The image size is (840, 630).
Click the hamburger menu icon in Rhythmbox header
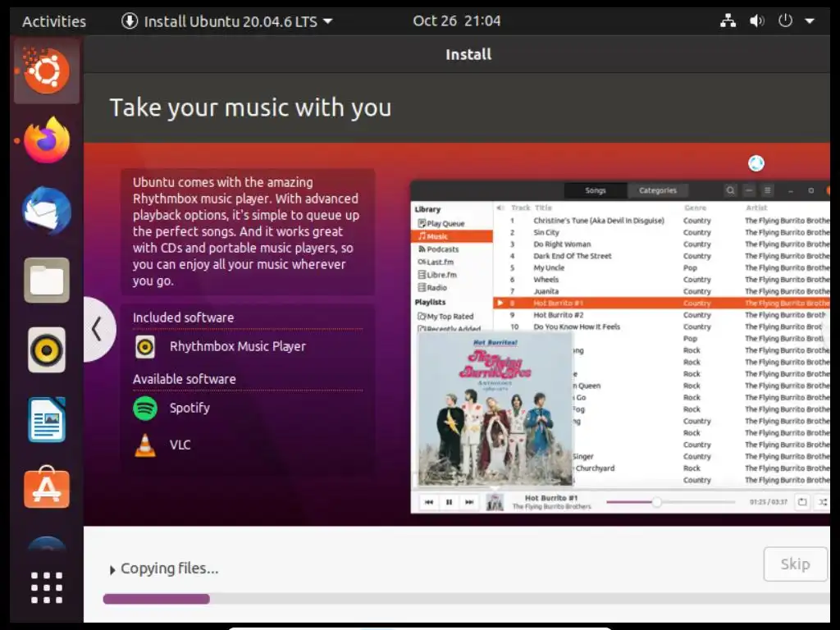pyautogui.click(x=767, y=190)
